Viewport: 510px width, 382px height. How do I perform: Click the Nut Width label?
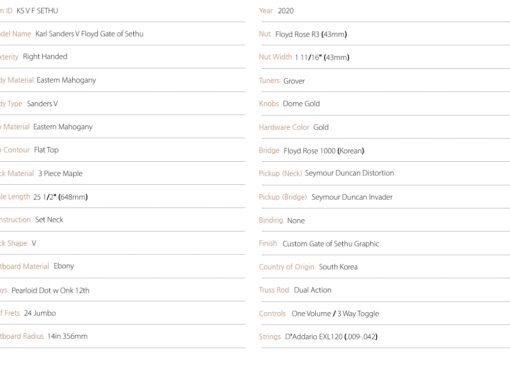click(x=275, y=57)
